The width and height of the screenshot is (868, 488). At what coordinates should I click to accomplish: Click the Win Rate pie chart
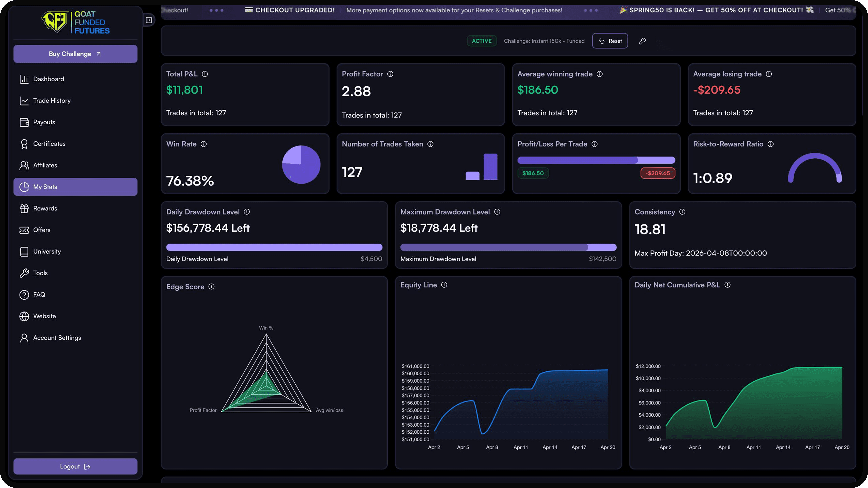click(301, 165)
